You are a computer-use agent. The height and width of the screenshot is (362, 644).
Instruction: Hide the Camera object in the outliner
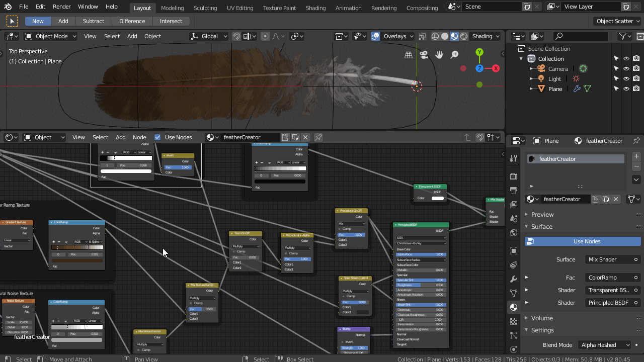click(626, 68)
